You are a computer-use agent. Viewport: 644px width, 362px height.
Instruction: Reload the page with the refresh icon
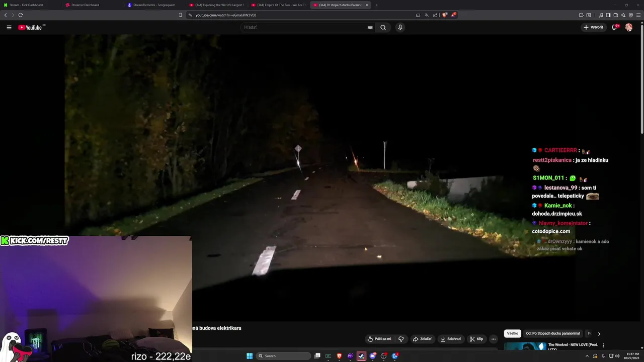(21, 15)
